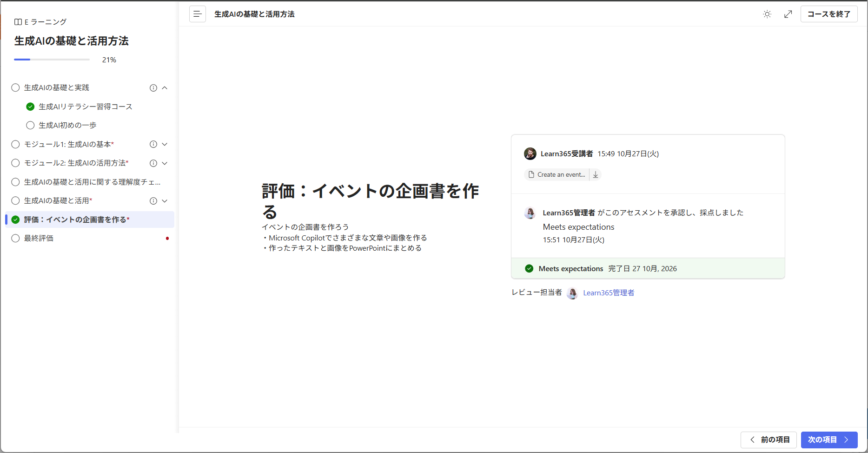The image size is (868, 453).
Task: Open 生成AIの基礎と活用に関する理解度チェ... item
Action: 92,182
